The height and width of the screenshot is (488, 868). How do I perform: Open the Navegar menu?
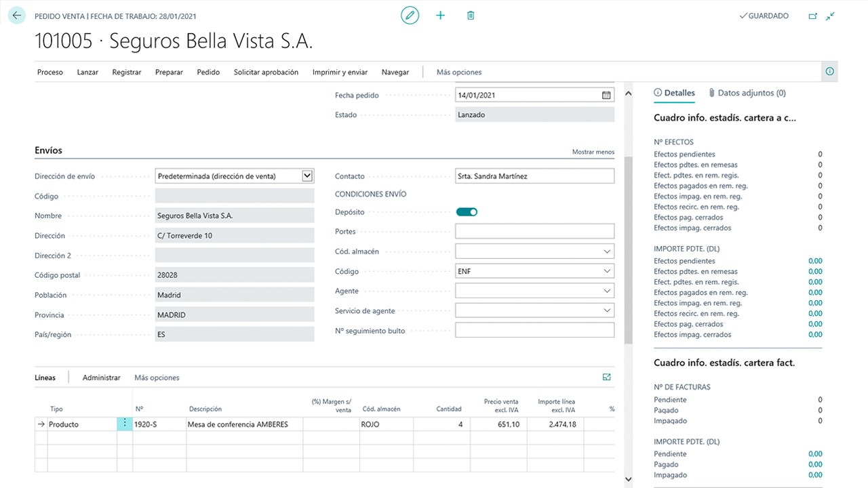pos(395,72)
